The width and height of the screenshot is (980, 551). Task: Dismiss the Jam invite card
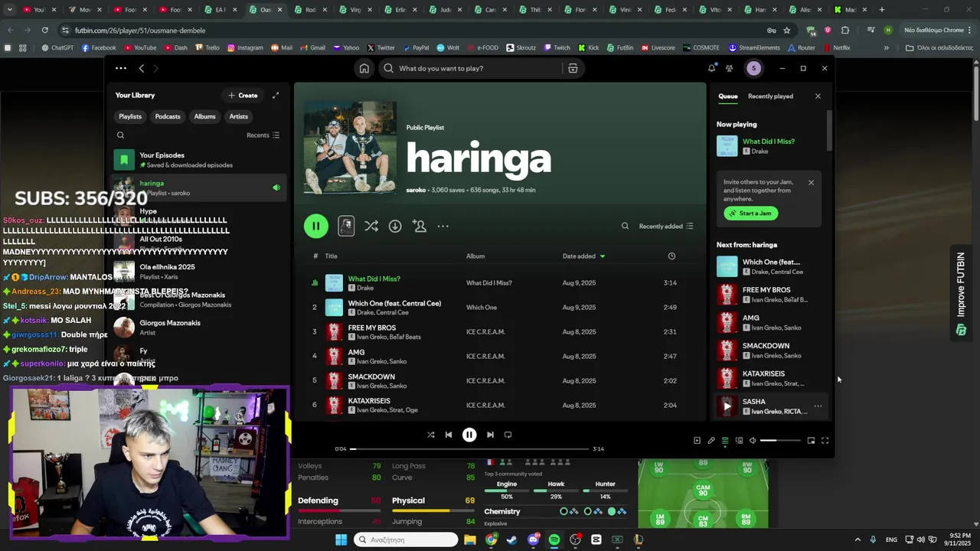coord(811,183)
